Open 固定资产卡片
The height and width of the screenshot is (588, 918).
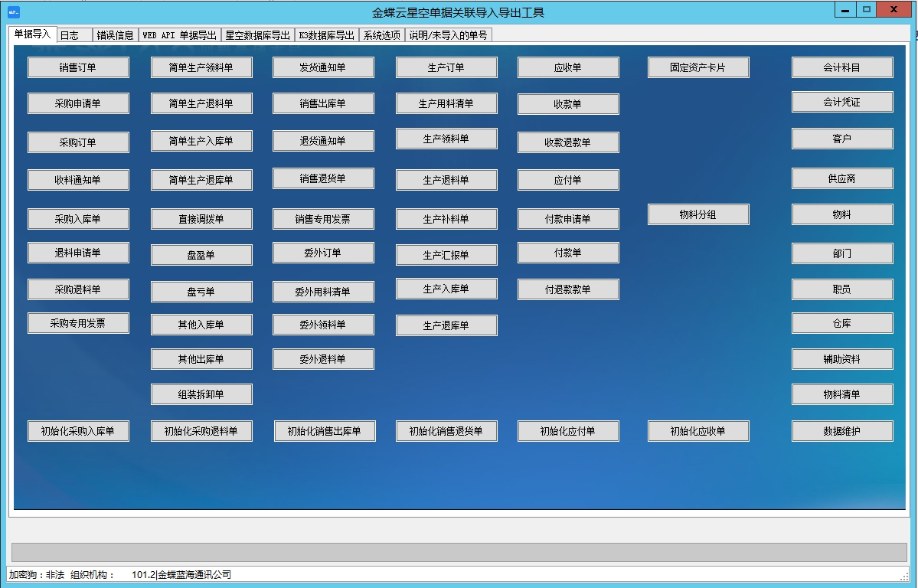click(697, 67)
